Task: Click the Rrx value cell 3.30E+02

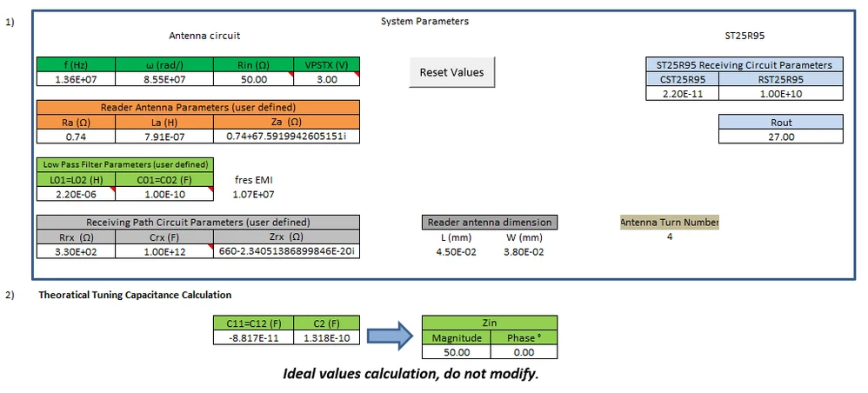Action: coord(77,252)
